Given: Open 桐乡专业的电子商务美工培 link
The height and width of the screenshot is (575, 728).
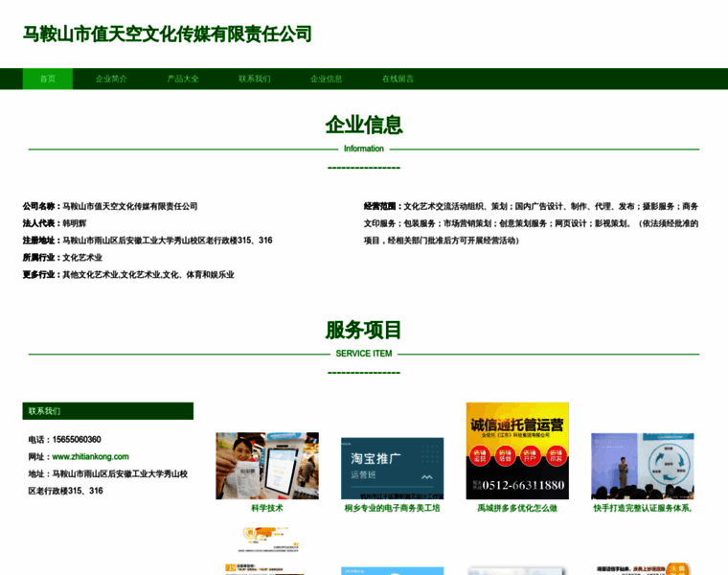Looking at the screenshot, I should [392, 508].
